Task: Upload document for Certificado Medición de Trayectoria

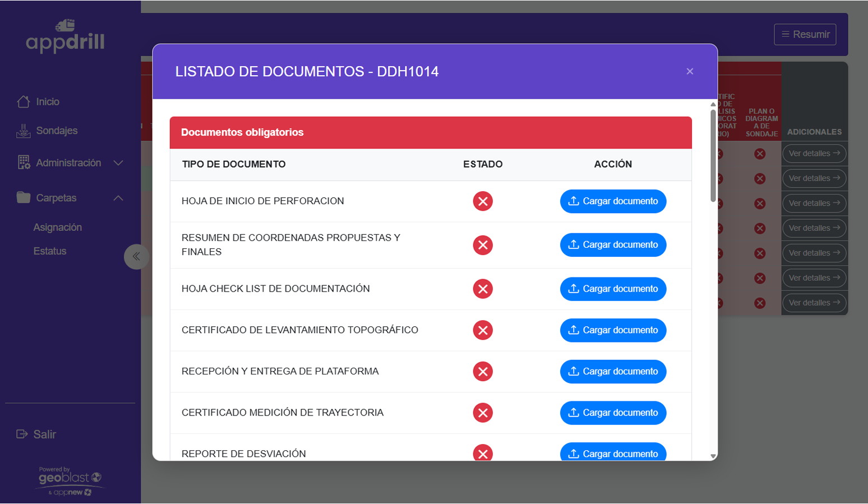Action: tap(613, 413)
